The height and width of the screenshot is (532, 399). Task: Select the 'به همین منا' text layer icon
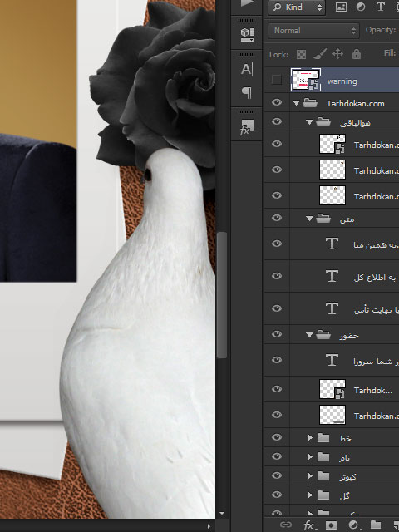(x=332, y=244)
